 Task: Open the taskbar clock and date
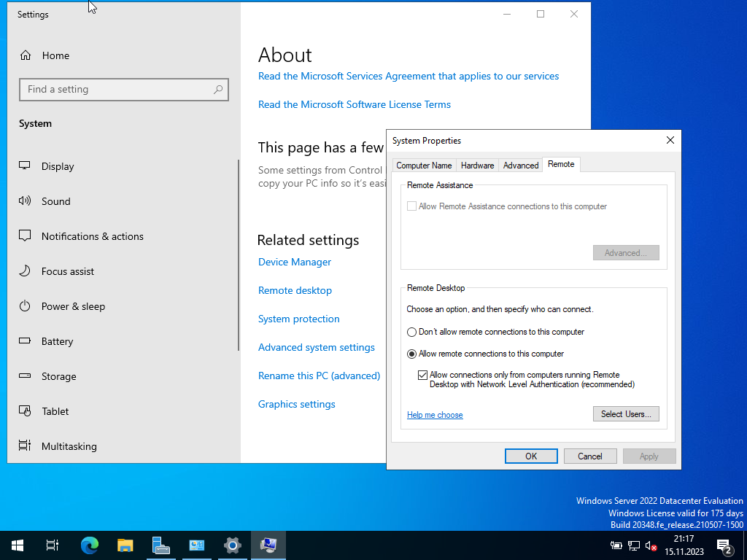coord(684,545)
